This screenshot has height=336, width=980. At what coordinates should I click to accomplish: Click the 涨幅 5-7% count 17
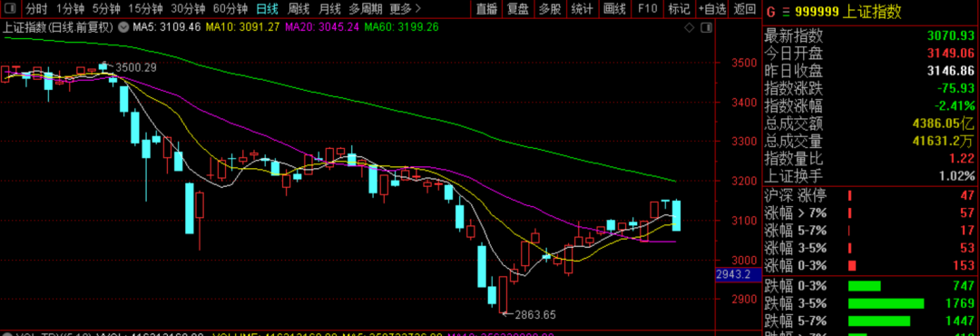tap(967, 231)
